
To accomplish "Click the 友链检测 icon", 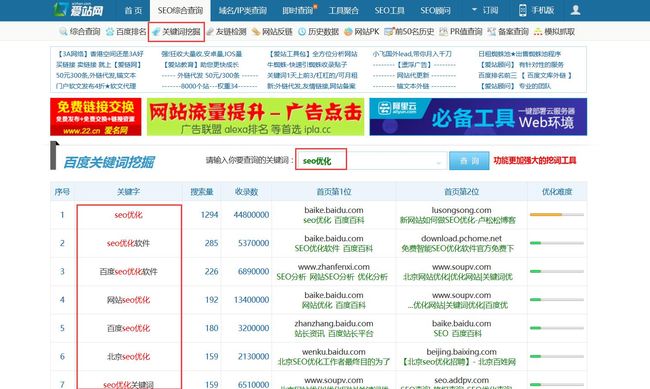I will [210, 32].
